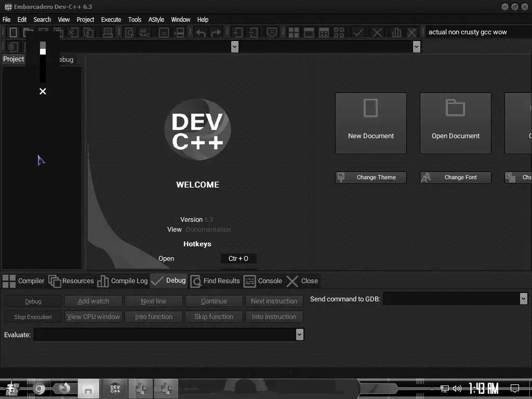The height and width of the screenshot is (399, 532).
Task: Expand the Send command to GDB dropdown
Action: click(523, 299)
